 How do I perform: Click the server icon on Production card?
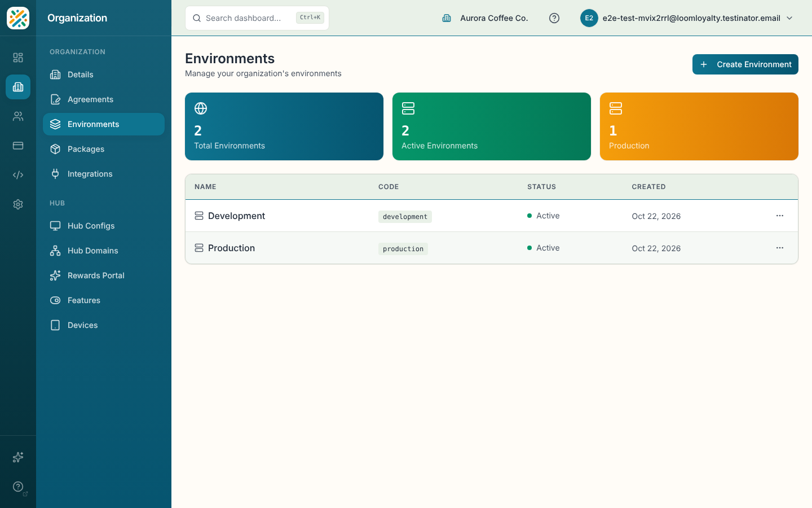[616, 108]
